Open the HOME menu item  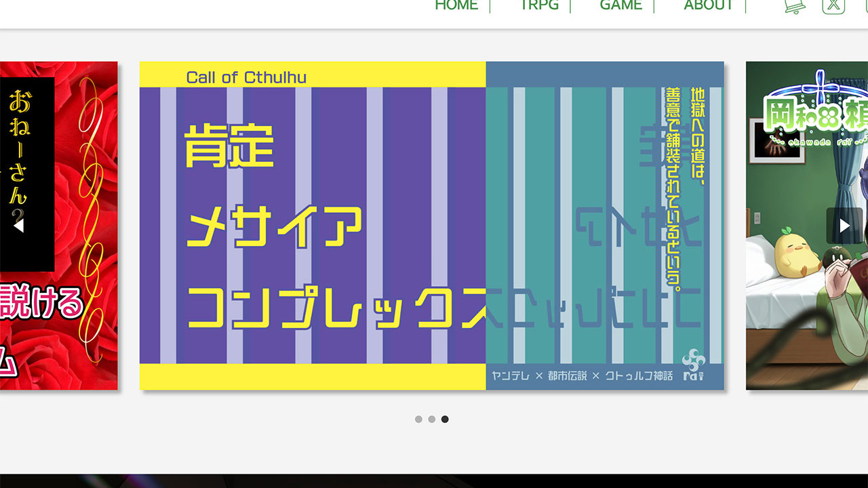click(x=456, y=5)
